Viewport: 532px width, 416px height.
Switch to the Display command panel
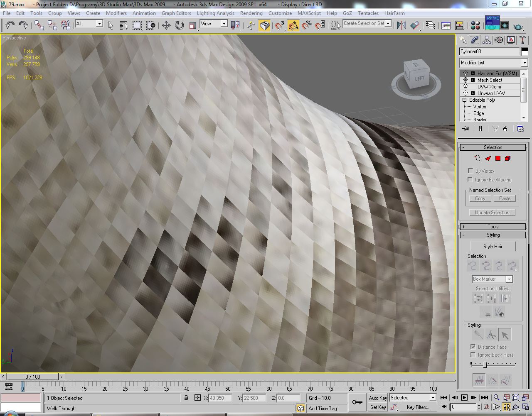pyautogui.click(x=511, y=40)
